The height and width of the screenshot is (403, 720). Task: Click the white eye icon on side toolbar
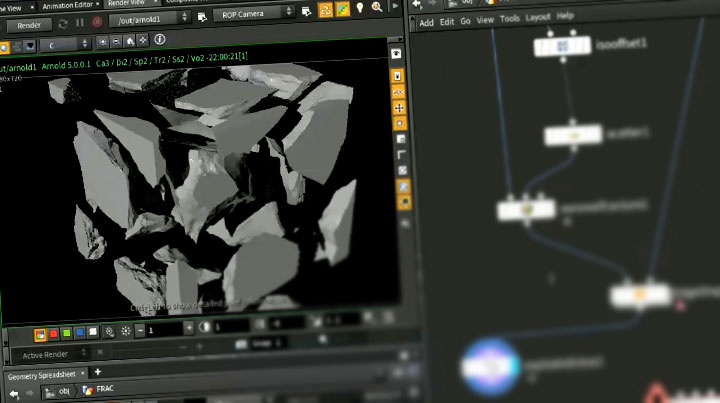[x=396, y=54]
